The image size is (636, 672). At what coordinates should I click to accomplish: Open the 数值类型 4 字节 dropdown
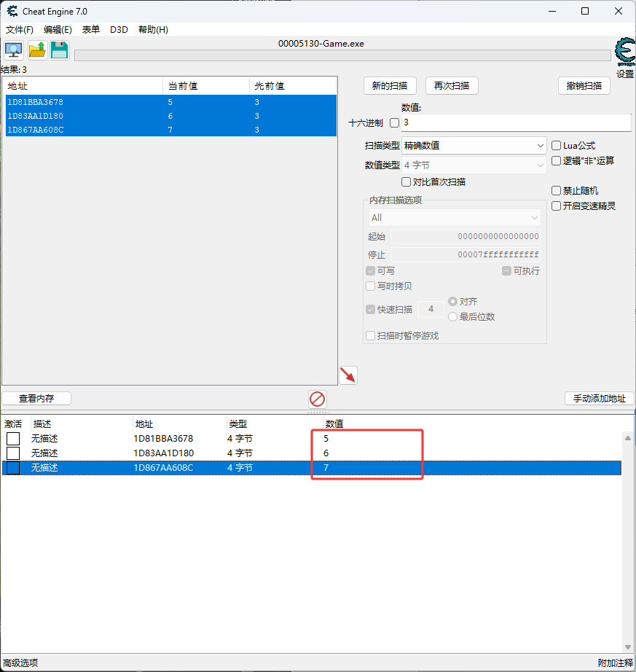point(474,165)
